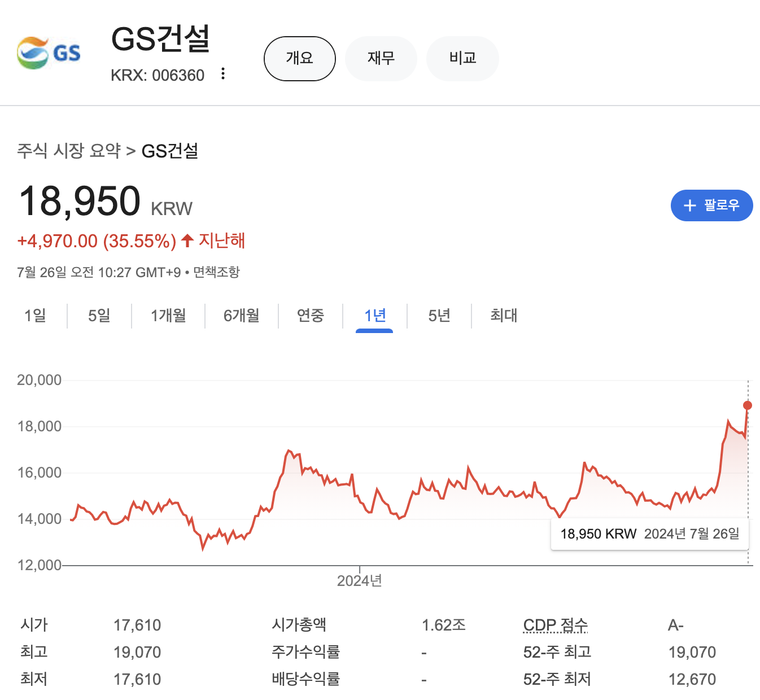Click the +4,970.00 (35.55%) change text
760x700 pixels.
tap(97, 241)
